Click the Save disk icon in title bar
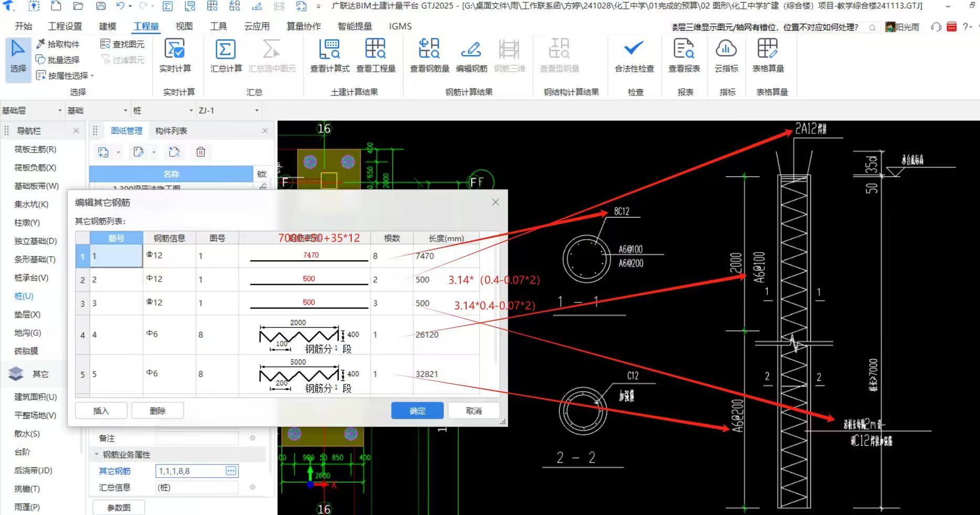The width and height of the screenshot is (980, 515). pos(101,6)
